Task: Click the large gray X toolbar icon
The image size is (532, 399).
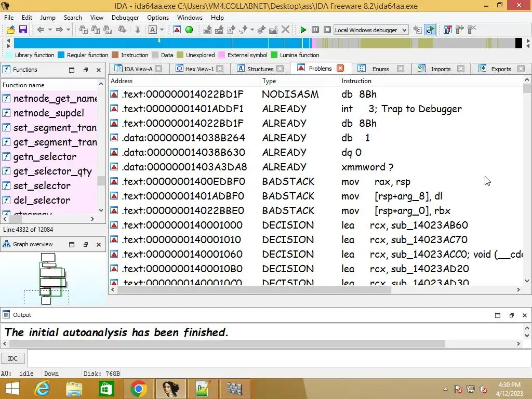Action: coord(286,30)
